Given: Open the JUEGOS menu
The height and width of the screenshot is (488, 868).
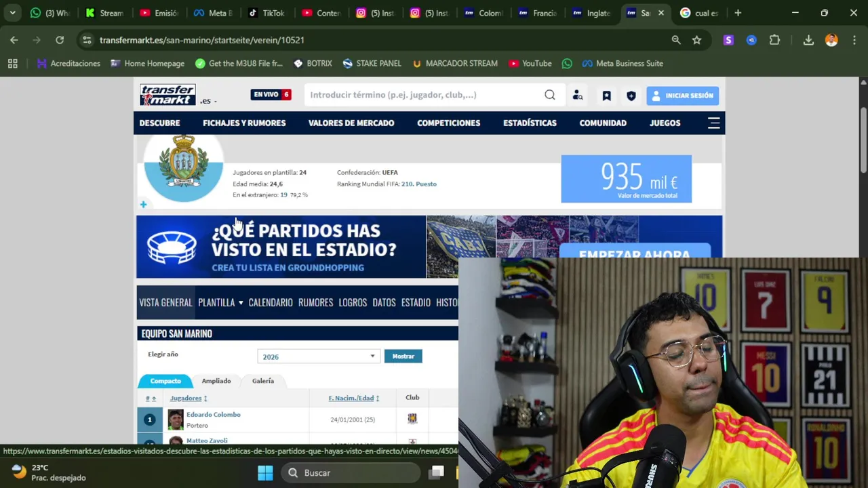Looking at the screenshot, I should click(x=665, y=123).
